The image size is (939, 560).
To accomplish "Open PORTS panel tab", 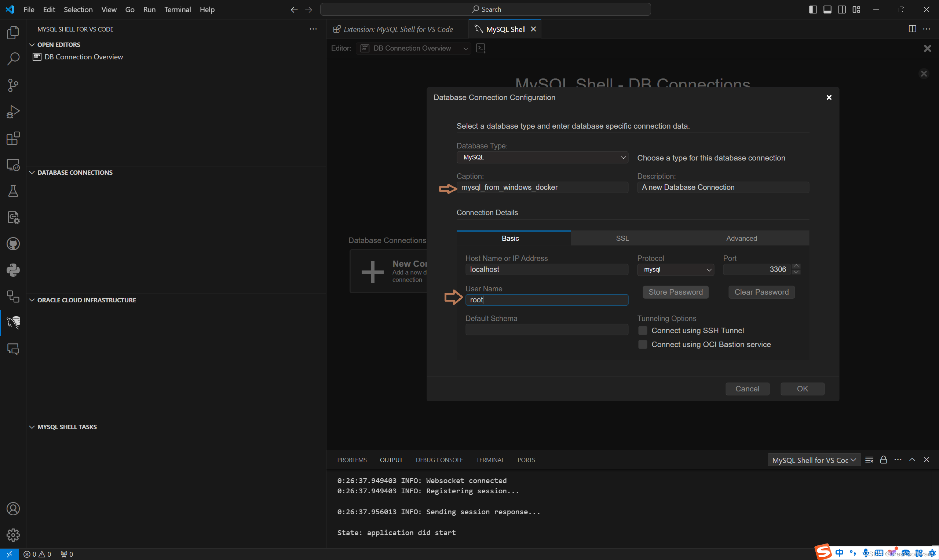I will (x=526, y=460).
